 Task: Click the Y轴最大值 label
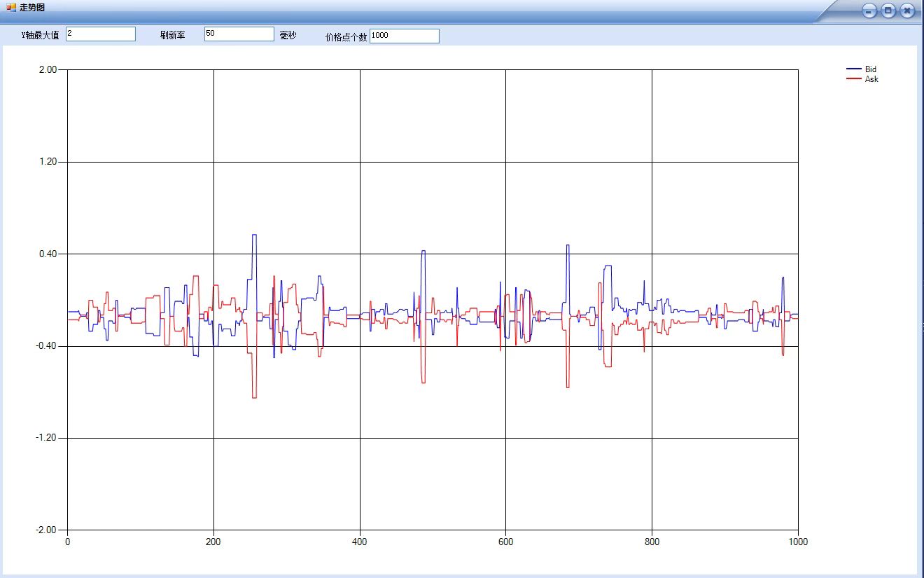click(x=41, y=35)
